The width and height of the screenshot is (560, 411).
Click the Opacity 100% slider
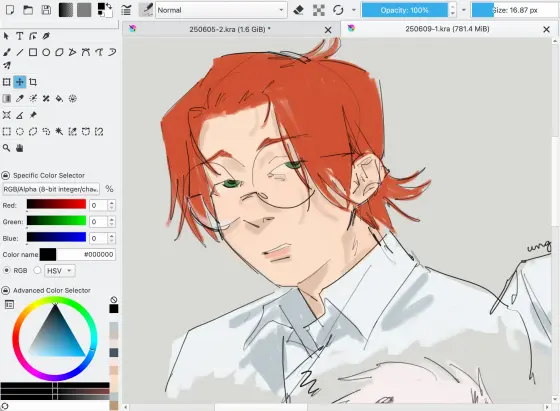405,10
